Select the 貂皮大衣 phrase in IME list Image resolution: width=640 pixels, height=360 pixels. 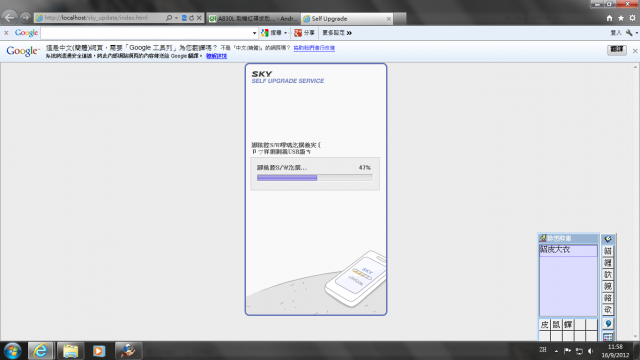pos(568,249)
